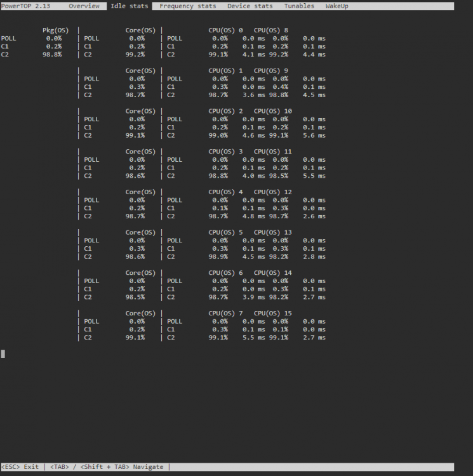Image resolution: width=473 pixels, height=476 pixels.
Task: Click the CPU(OS) 2 header
Action: tap(225, 111)
